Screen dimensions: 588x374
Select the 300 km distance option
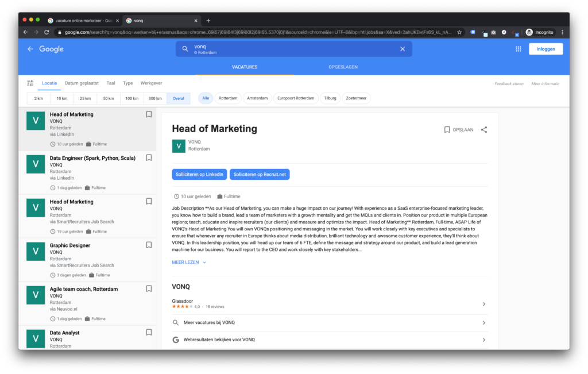pos(155,98)
